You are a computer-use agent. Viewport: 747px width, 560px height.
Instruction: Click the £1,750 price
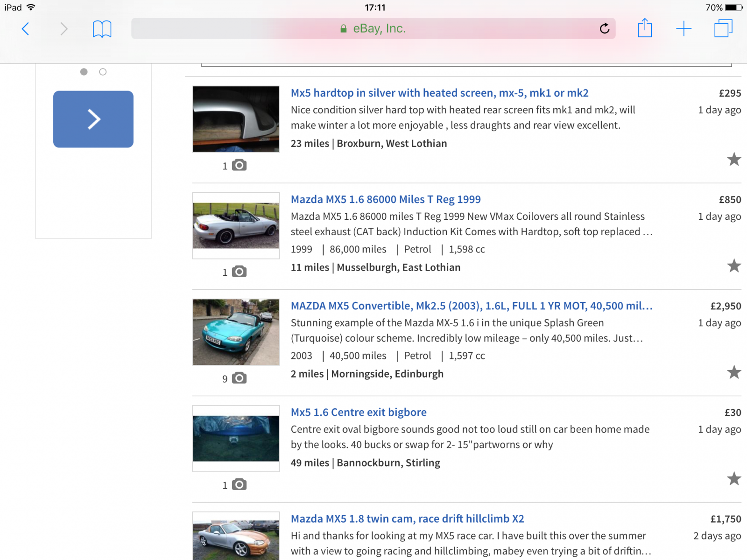click(x=726, y=518)
